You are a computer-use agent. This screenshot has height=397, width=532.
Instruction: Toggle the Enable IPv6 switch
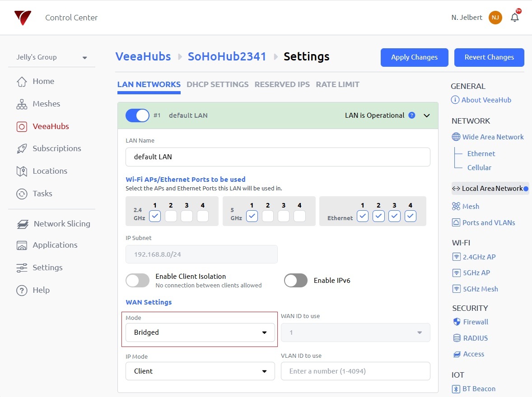pos(296,280)
